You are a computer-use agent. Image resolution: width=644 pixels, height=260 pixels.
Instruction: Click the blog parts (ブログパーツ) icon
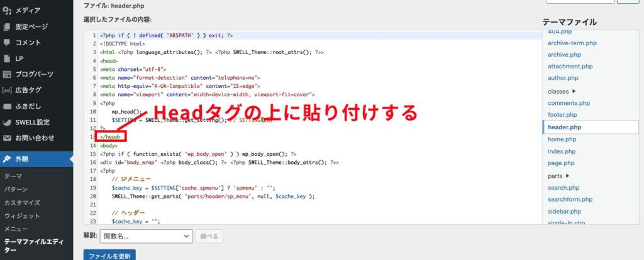point(7,74)
